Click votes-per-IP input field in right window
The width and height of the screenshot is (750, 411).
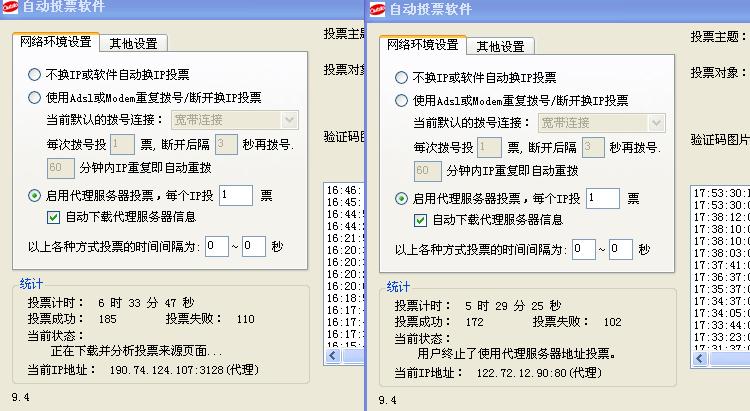coord(603,199)
